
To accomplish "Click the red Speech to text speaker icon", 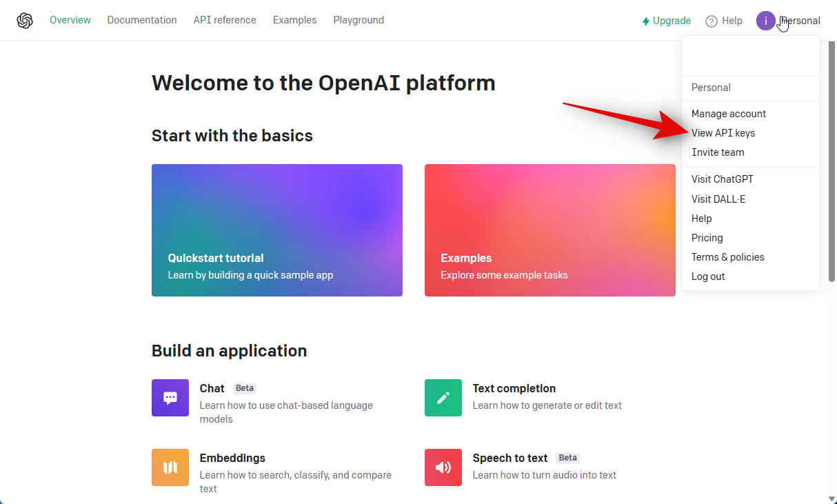I will pyautogui.click(x=443, y=467).
